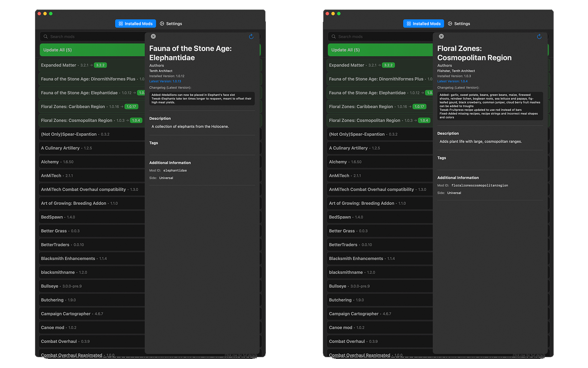Select AnMiTech Combat Overhaul compatibility, left window
Screen dimensions: 588x368
(x=92, y=189)
